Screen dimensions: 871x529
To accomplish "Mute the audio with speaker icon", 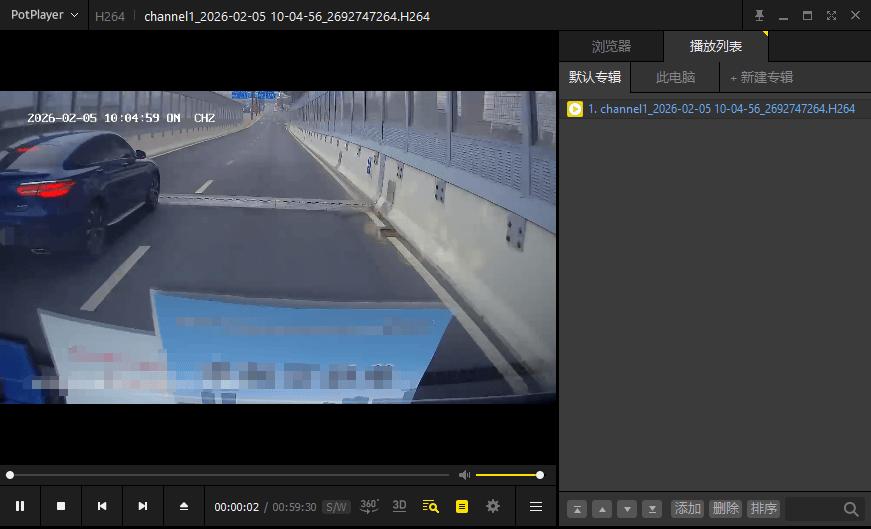I will 464,475.
